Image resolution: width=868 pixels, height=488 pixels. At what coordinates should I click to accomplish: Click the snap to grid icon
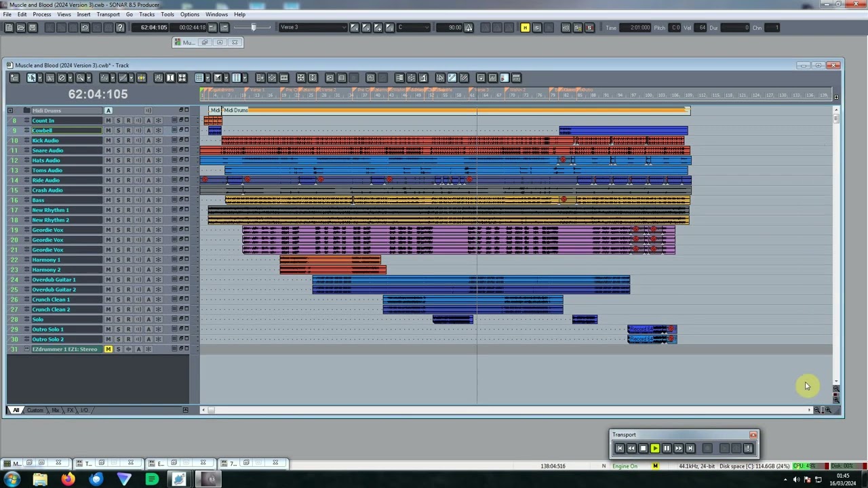click(199, 78)
